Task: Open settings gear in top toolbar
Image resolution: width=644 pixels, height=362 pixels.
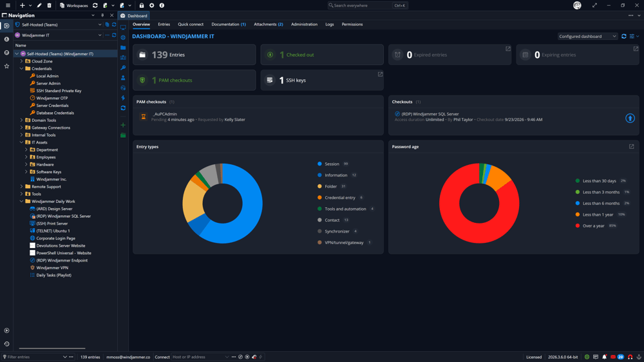Action: [151, 5]
